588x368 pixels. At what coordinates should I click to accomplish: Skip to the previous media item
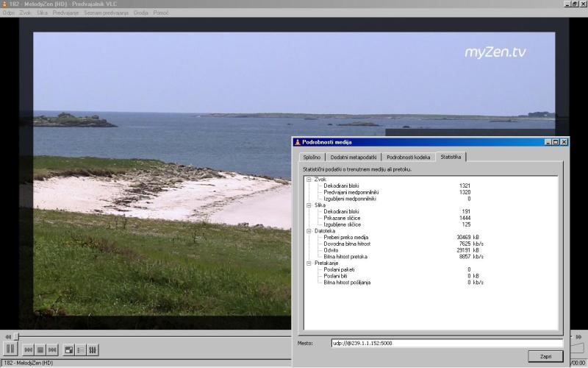pyautogui.click(x=29, y=350)
